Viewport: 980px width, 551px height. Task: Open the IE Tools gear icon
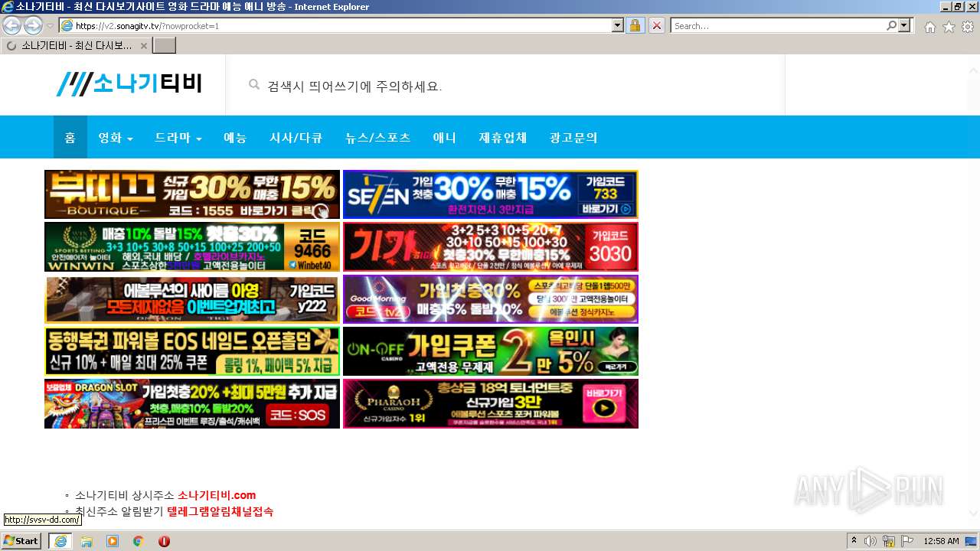[968, 27]
